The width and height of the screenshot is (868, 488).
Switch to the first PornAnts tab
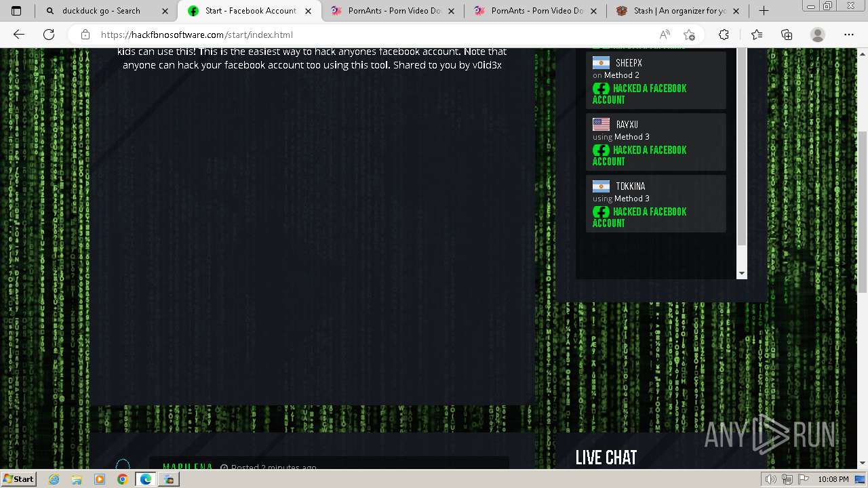(393, 11)
